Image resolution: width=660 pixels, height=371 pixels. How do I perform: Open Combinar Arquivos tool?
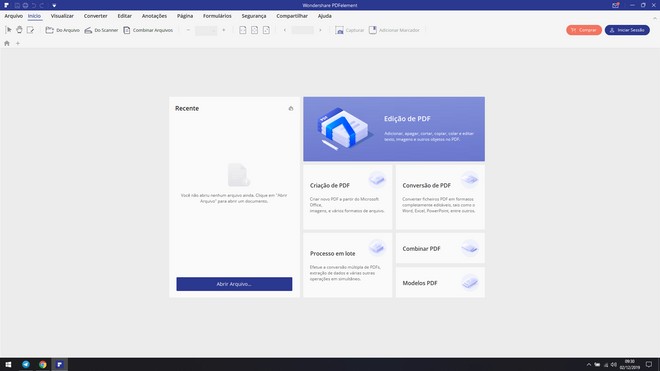point(148,30)
